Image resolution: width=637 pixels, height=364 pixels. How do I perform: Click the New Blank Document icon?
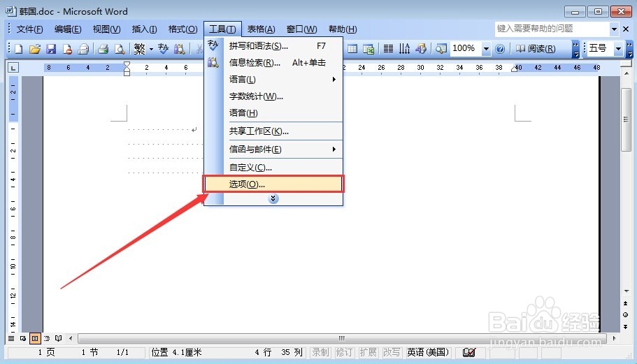click(x=19, y=49)
